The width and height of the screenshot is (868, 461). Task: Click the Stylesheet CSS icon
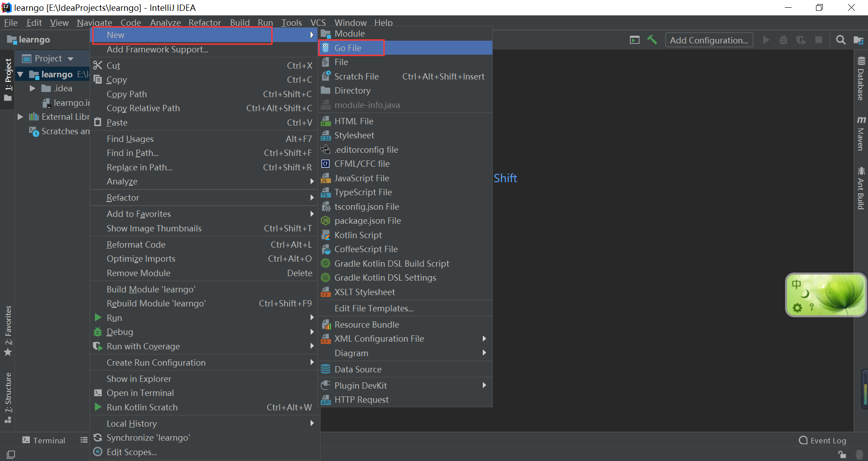[325, 136]
